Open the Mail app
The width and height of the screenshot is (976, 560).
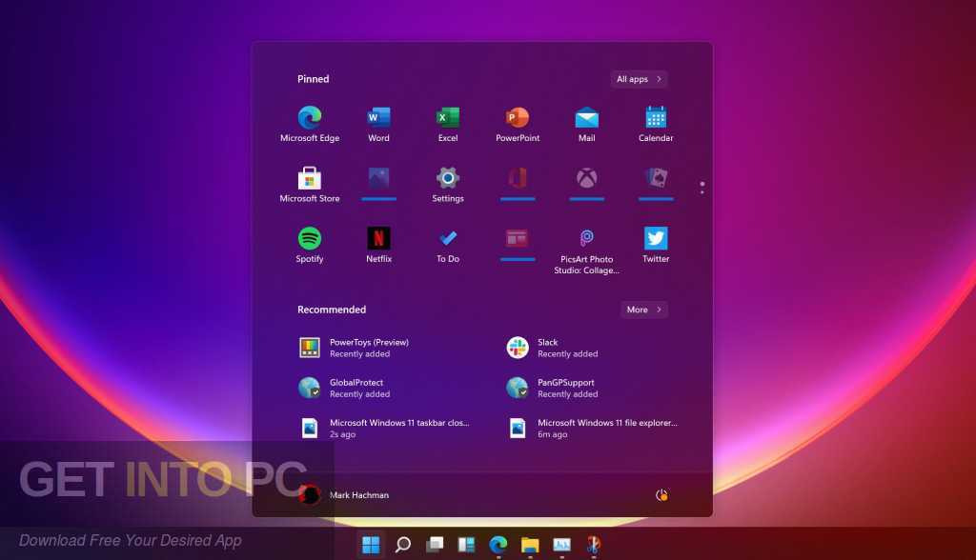point(586,125)
